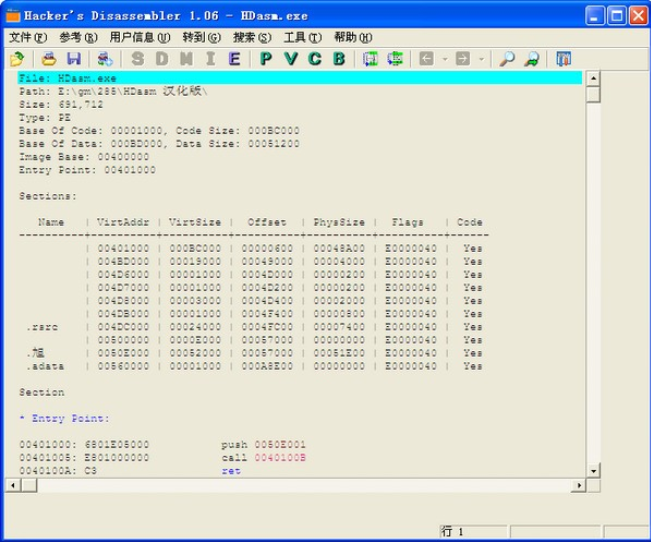Select the highlighted File: HDasm.exe line
Image resolution: width=651 pixels, height=542 pixels.
pyautogui.click(x=300, y=78)
